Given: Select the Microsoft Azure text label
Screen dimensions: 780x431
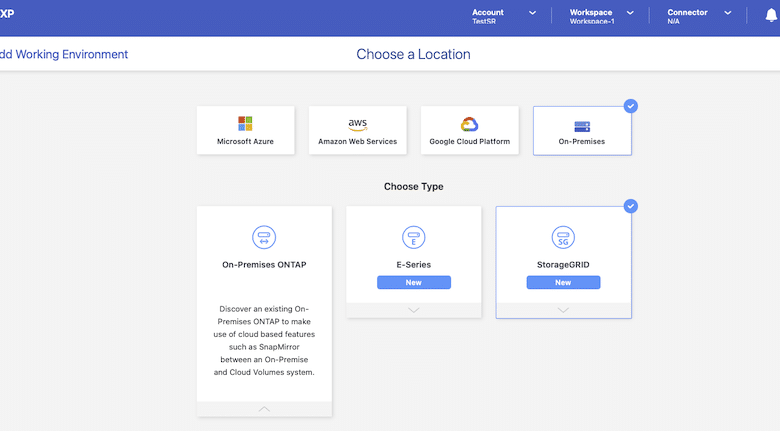Looking at the screenshot, I should tap(245, 141).
